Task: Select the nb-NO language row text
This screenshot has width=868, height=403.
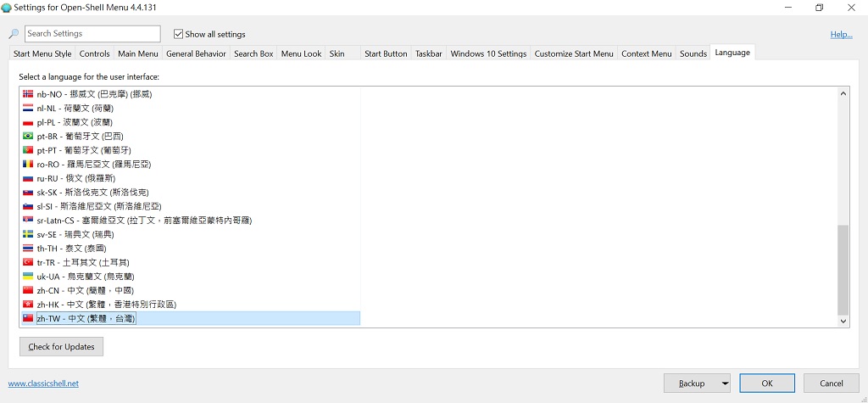Action: coord(94,94)
